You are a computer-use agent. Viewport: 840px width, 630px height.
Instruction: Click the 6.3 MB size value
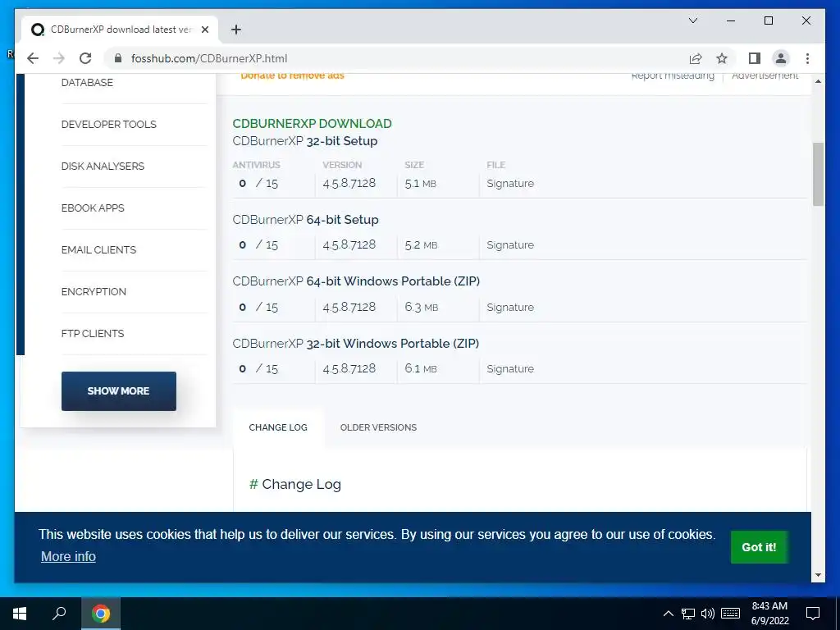point(421,308)
